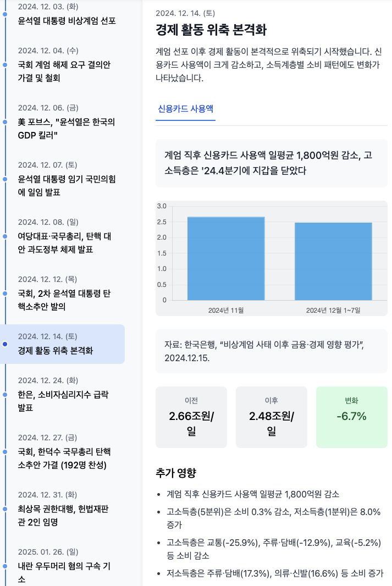The width and height of the screenshot is (392, 586).
Task: Select the 이후 2.48조원/일 stat card
Action: [271, 417]
